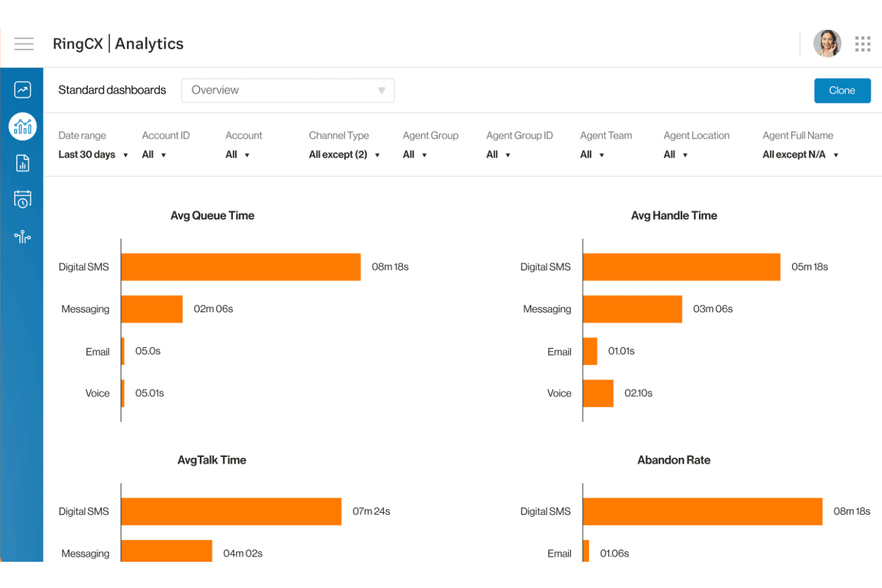
Task: Open the trend chart sidebar icon
Action: [23, 90]
